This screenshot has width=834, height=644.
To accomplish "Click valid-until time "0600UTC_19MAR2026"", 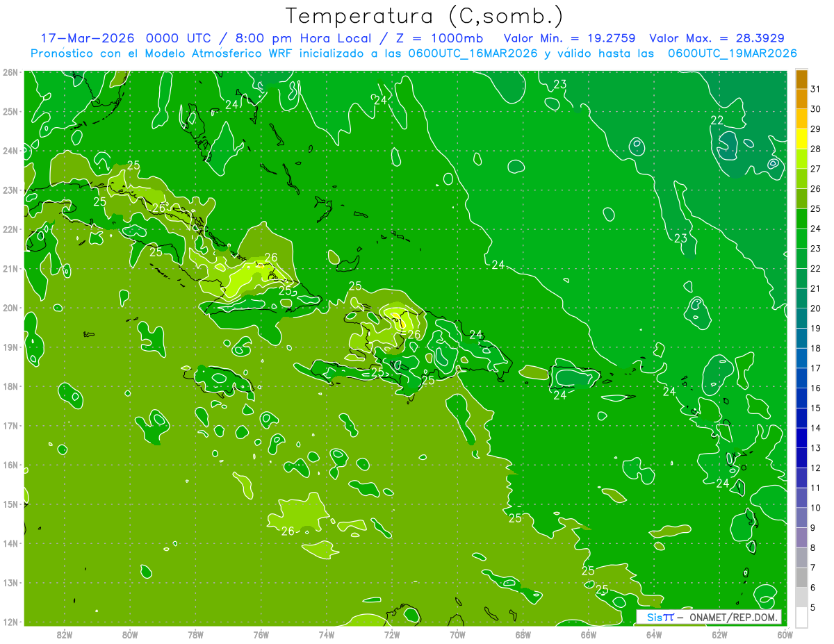I will point(732,53).
